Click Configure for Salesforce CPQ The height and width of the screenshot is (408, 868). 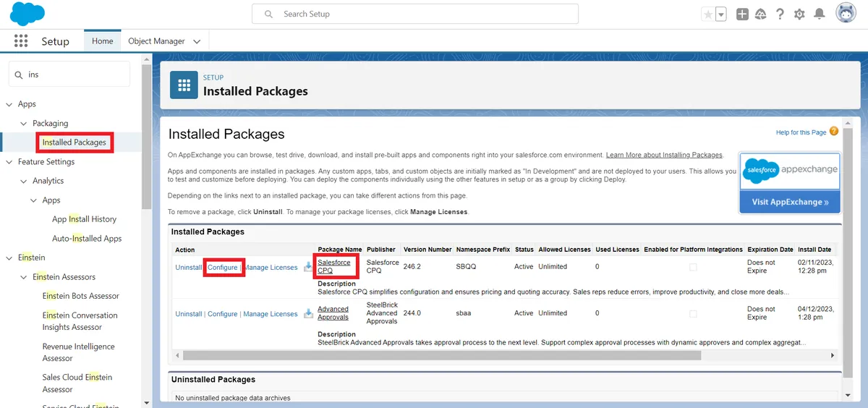pyautogui.click(x=223, y=268)
